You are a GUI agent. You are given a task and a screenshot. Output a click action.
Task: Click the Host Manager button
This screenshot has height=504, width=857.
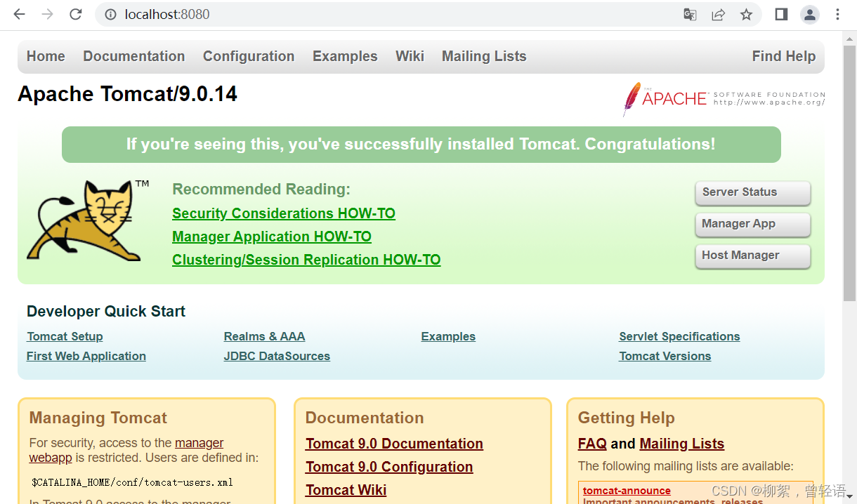point(753,256)
